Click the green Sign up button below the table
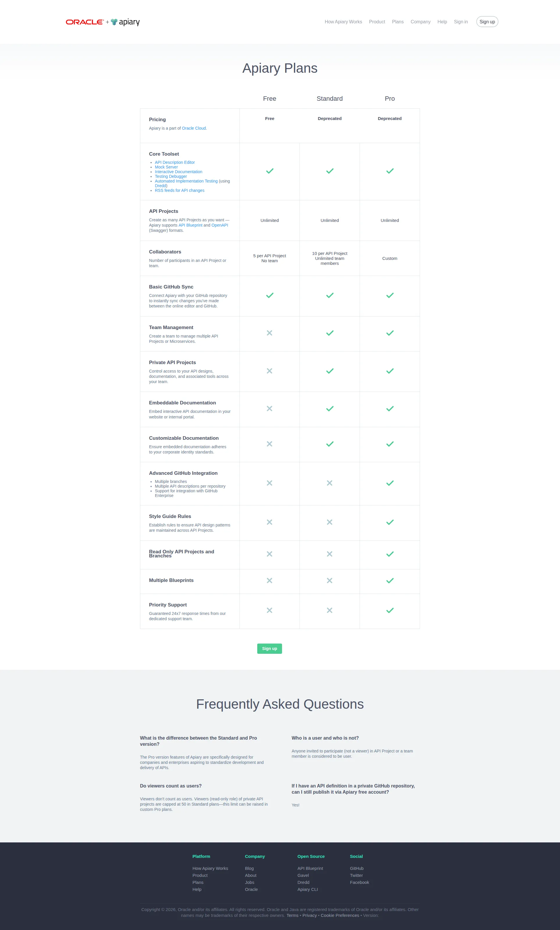This screenshot has height=930, width=560. pos(269,649)
